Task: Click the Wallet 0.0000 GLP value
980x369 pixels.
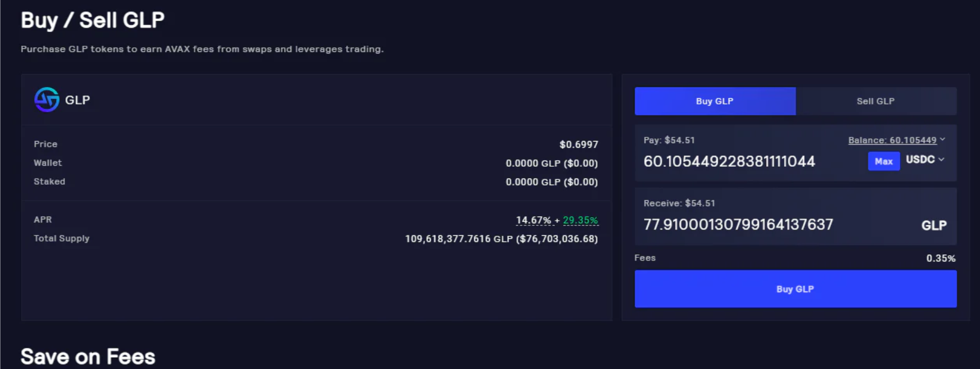Action: pos(551,163)
